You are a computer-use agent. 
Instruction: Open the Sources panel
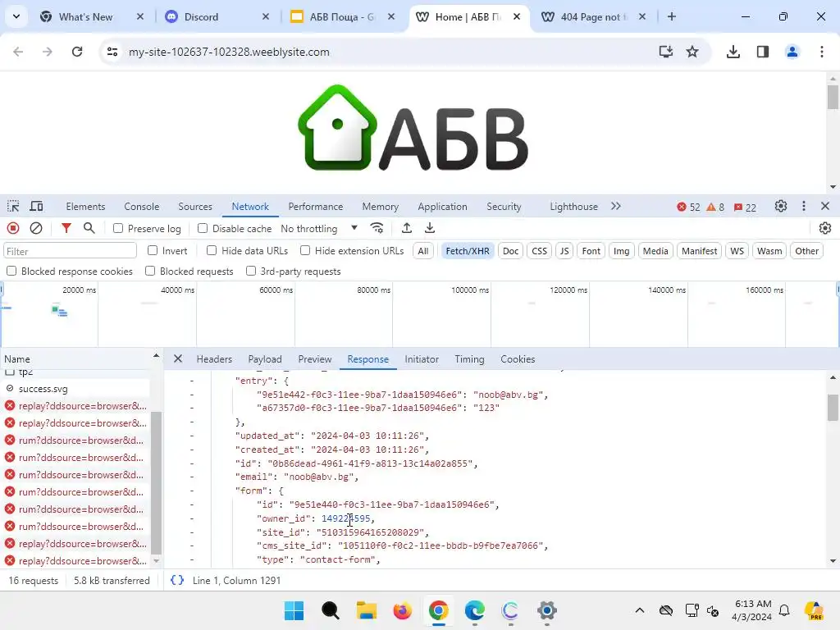(x=195, y=206)
